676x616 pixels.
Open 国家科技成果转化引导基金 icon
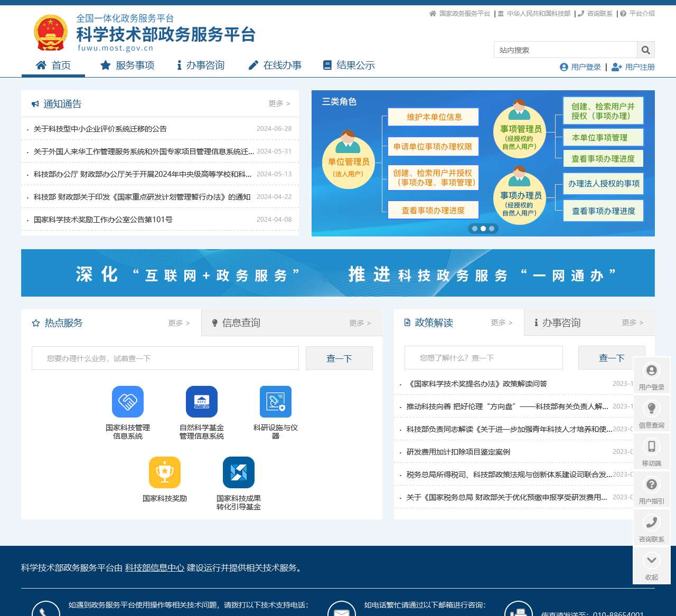[239, 472]
